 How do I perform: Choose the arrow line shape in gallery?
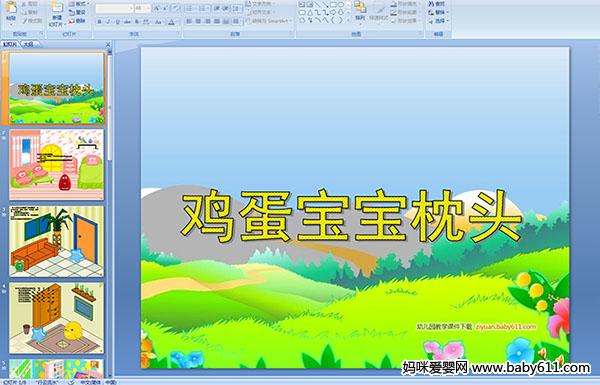click(325, 4)
